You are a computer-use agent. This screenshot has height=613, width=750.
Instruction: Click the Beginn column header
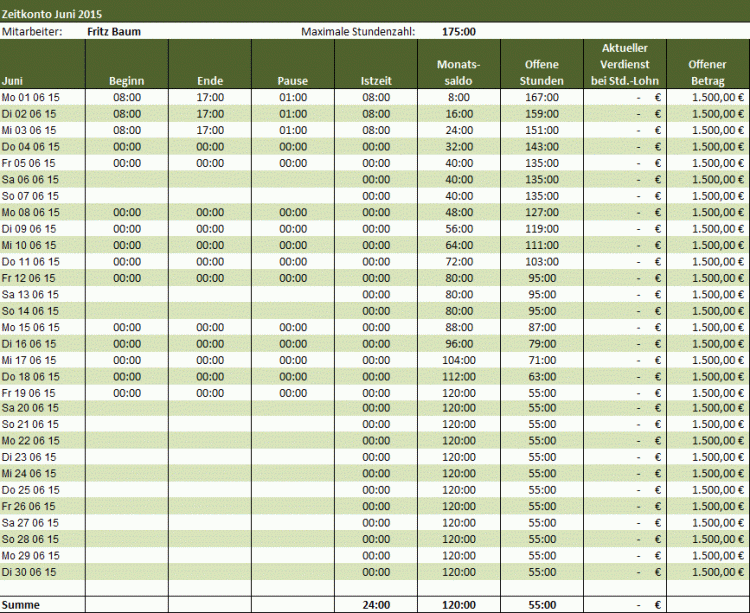tap(127, 81)
